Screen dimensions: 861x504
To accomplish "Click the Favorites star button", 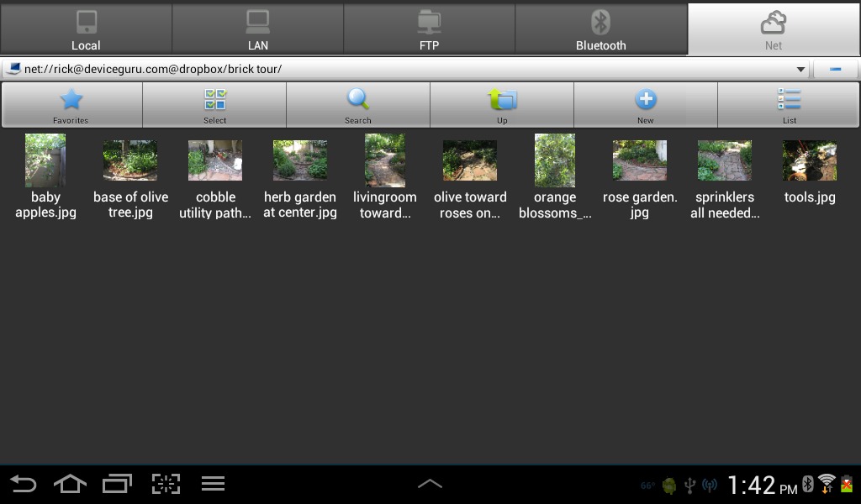I will [71, 105].
